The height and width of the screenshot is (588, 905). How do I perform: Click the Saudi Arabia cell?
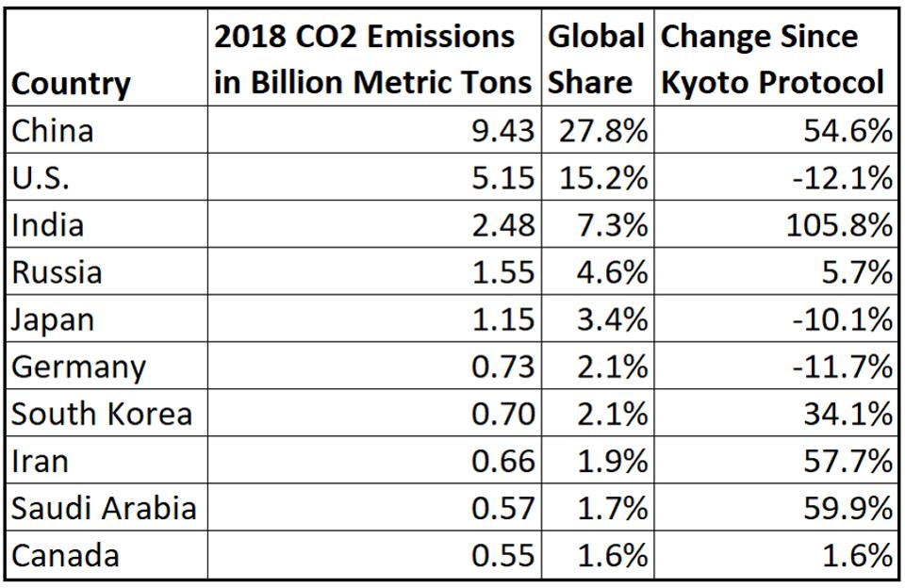(x=104, y=508)
